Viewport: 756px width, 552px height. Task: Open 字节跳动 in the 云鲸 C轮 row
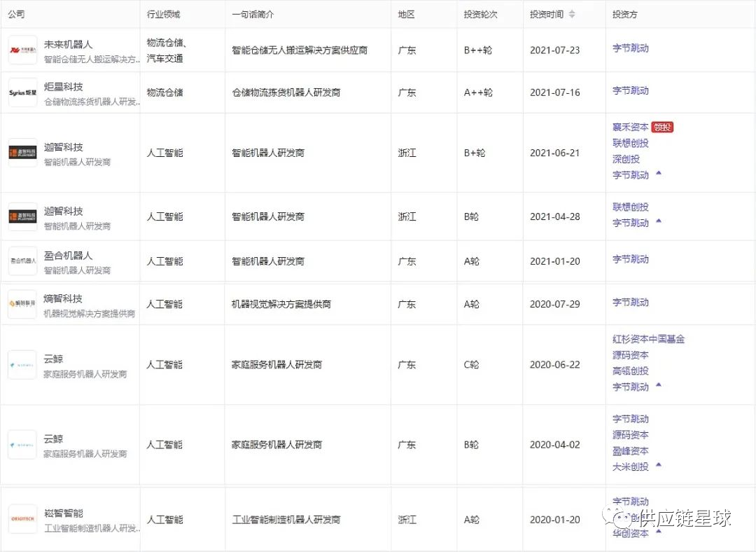point(631,387)
